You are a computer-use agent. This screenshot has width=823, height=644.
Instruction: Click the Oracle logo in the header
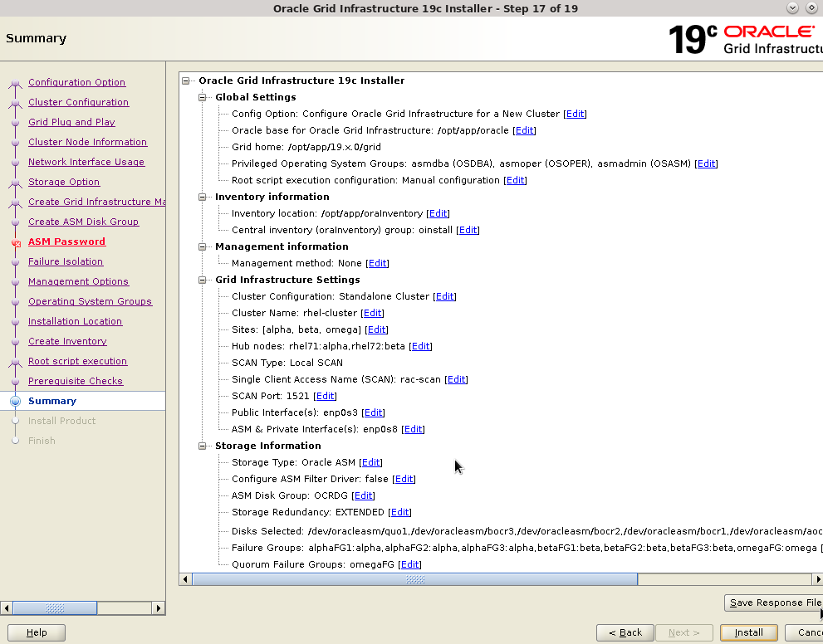click(x=768, y=31)
